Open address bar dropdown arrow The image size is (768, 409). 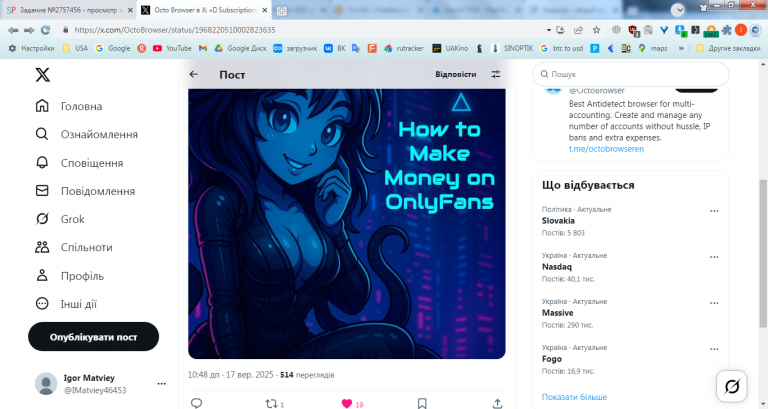549,30
